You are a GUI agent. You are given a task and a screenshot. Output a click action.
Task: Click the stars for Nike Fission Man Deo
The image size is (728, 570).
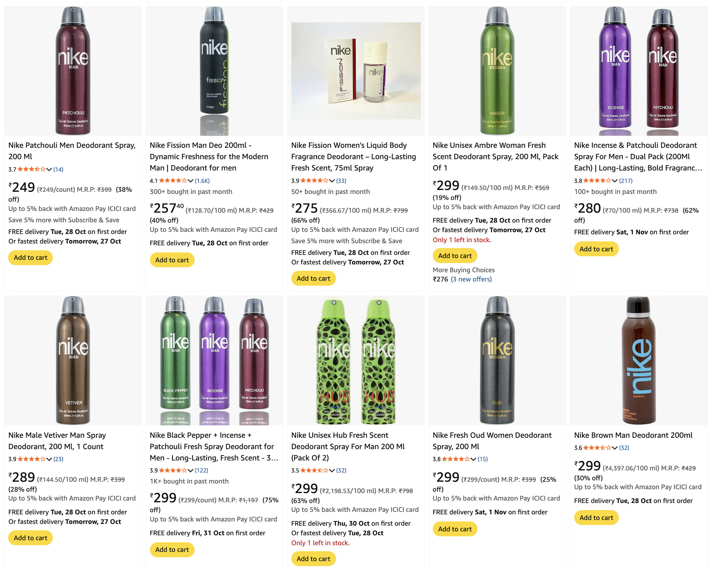click(173, 181)
